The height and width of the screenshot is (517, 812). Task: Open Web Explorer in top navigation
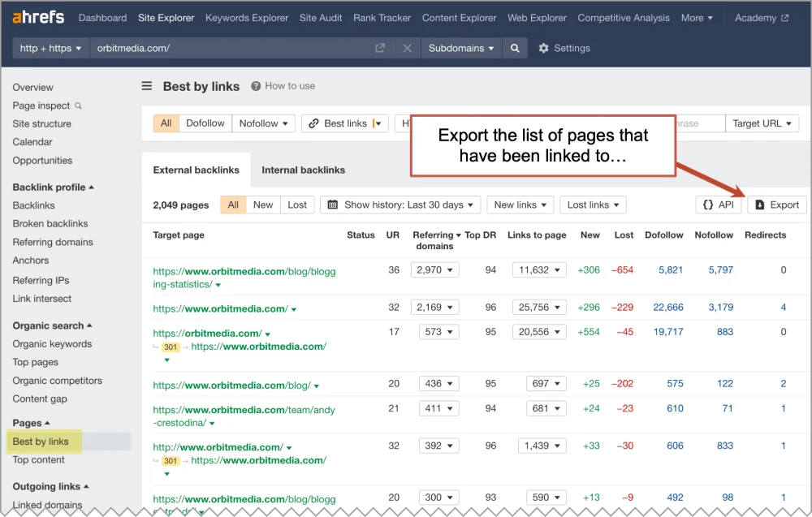point(537,18)
